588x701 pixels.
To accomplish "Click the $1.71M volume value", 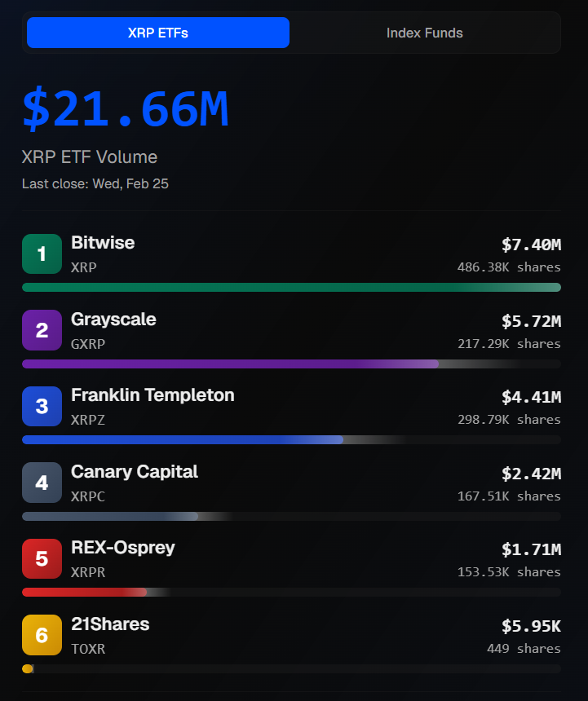I will click(x=531, y=549).
